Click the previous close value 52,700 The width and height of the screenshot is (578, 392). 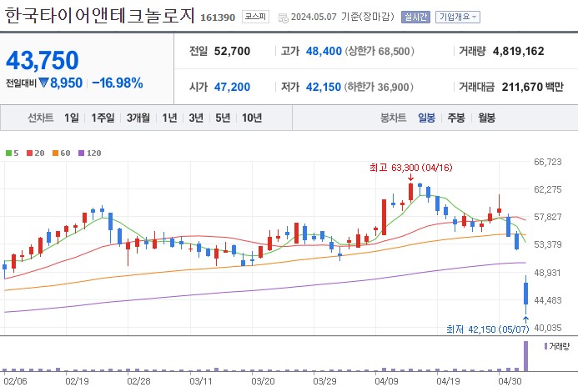pyautogui.click(x=232, y=51)
